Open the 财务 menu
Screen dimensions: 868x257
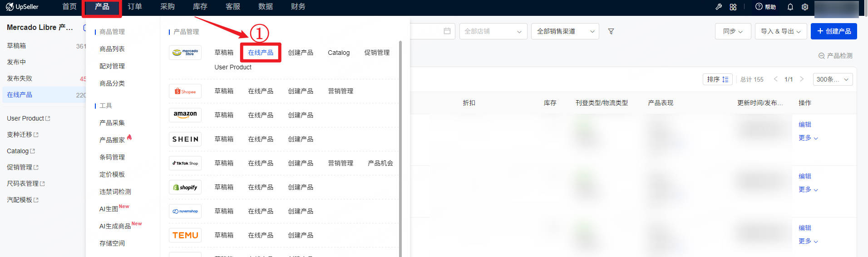pos(298,7)
